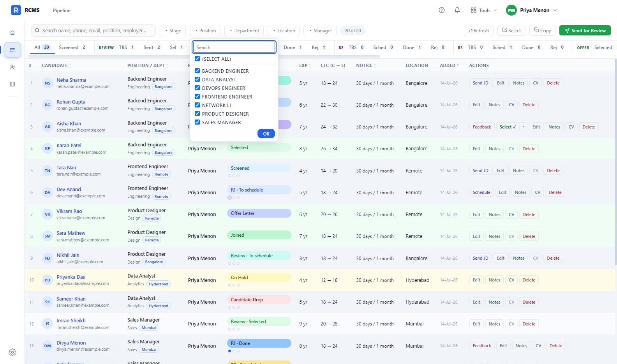Click Refresh button

479,31
